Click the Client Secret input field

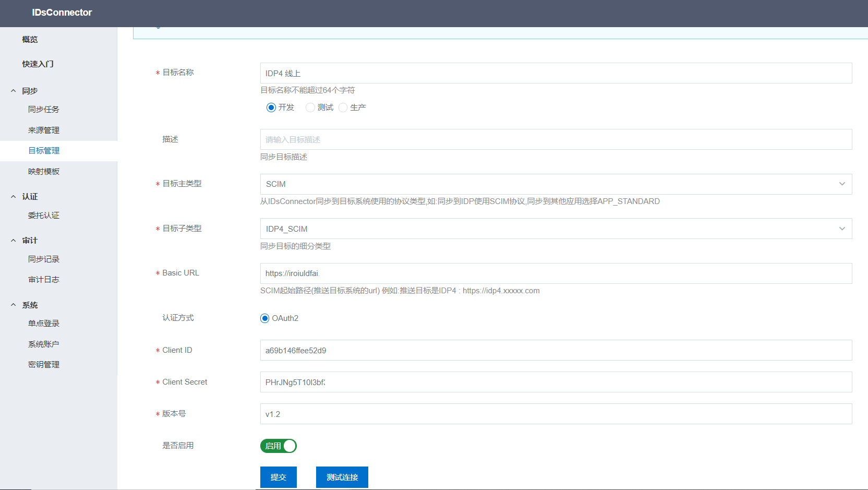click(556, 382)
